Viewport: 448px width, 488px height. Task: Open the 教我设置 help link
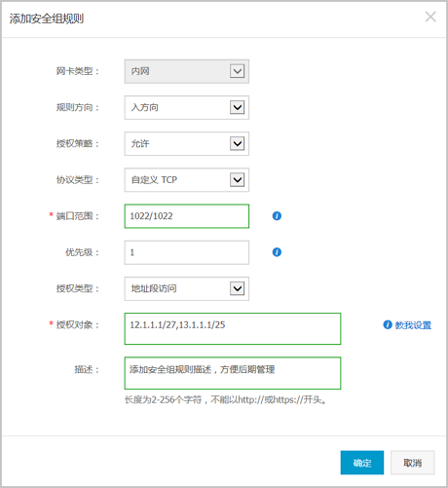click(413, 325)
